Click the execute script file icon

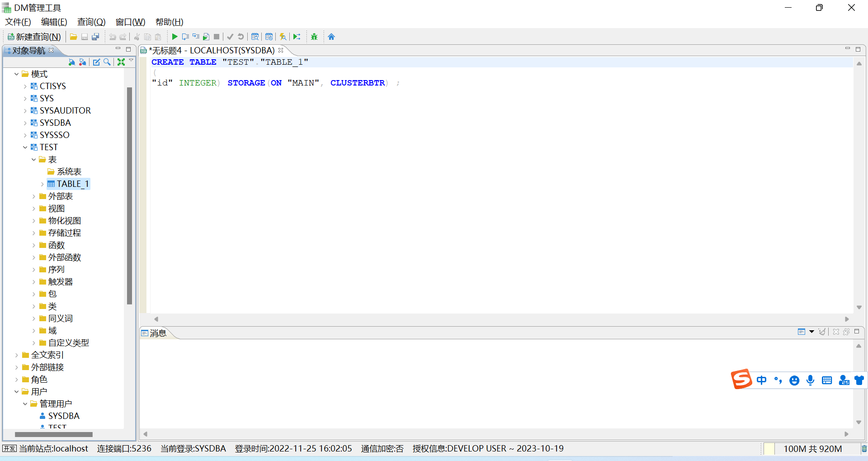206,37
